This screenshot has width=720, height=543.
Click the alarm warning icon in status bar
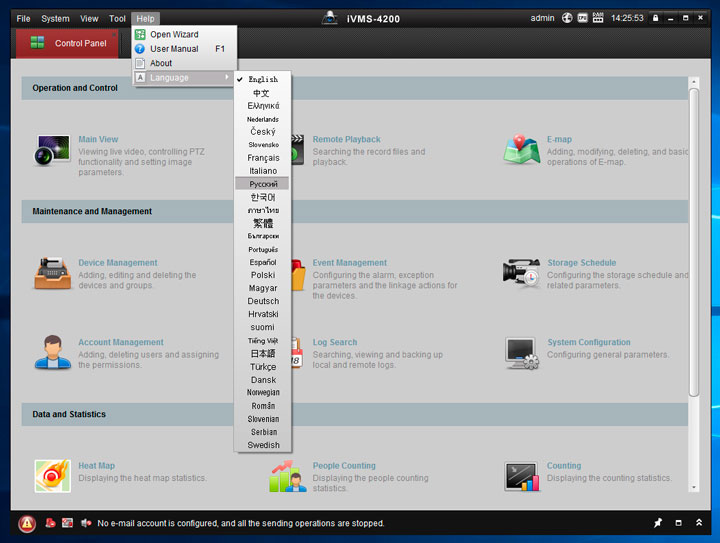click(27, 523)
